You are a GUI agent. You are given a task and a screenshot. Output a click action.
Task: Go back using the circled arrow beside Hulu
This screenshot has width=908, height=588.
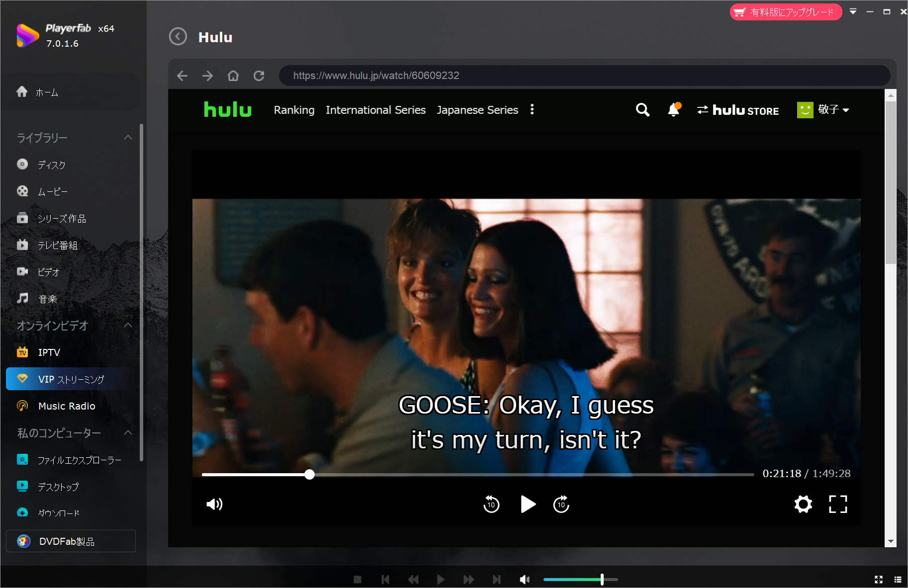(178, 37)
